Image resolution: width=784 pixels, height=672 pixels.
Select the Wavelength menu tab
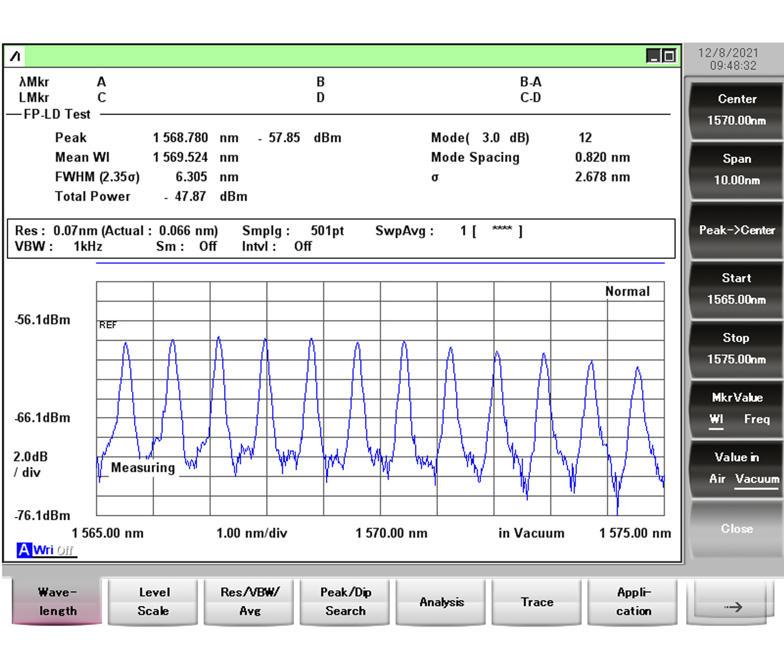point(57,602)
